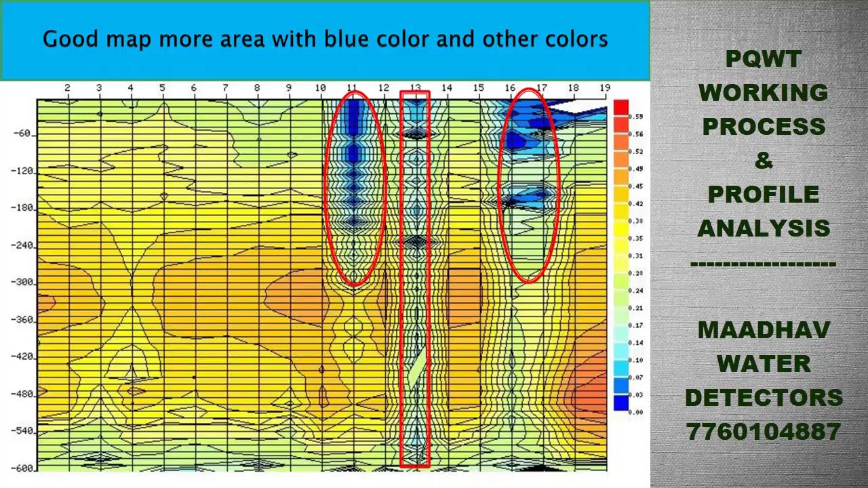Click the legend value 0.21
The image size is (868, 488).
[636, 308]
